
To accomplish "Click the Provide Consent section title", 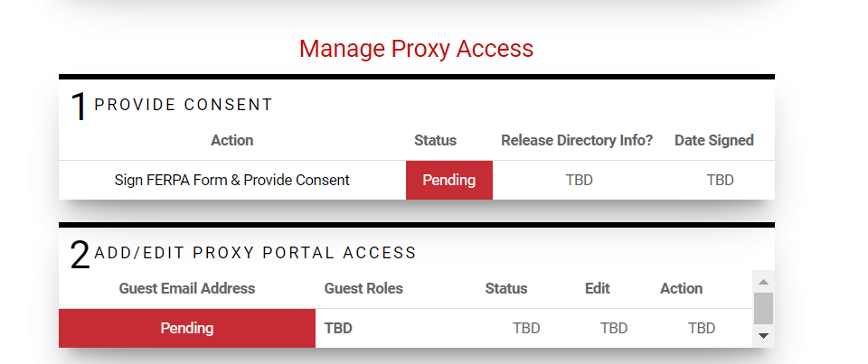I will (184, 105).
